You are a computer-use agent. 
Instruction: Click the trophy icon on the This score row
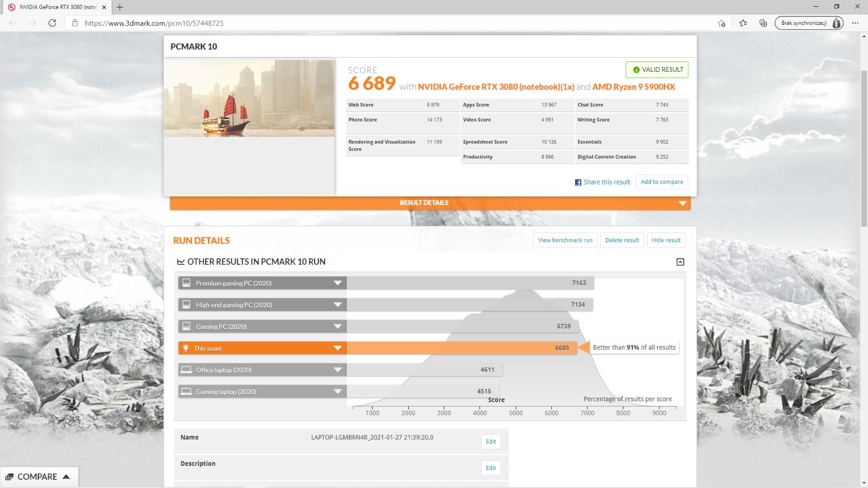187,348
